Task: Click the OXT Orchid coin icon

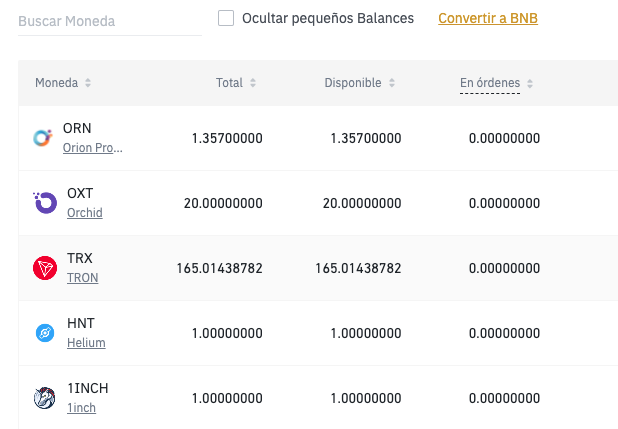Action: tap(45, 203)
